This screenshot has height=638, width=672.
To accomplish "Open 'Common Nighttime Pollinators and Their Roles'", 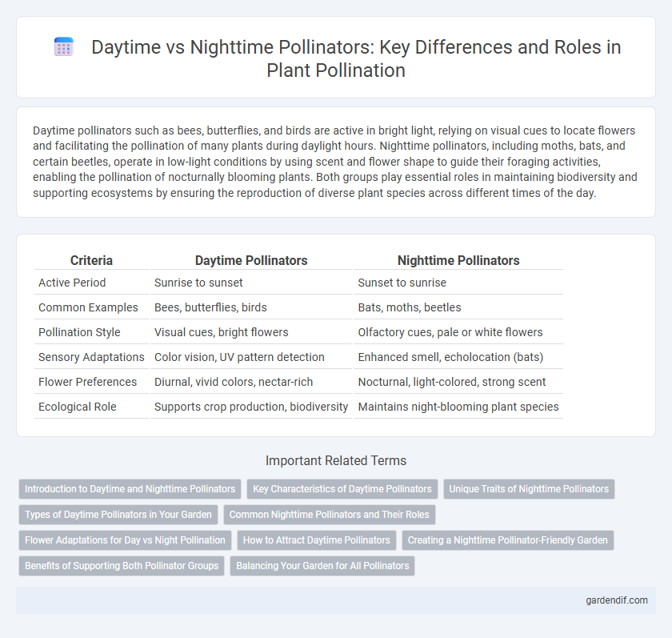I will pyautogui.click(x=329, y=515).
